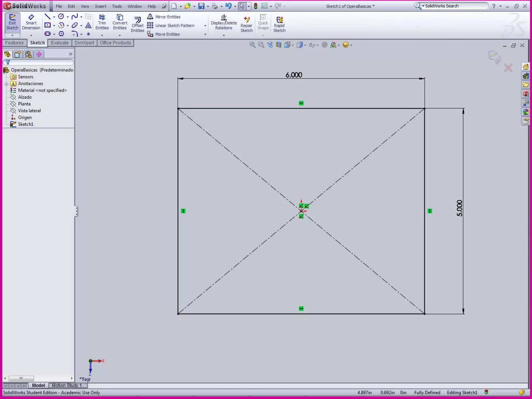Click the feature tree horizontal scrollbar
This screenshot has height=399, width=532.
pos(21,378)
